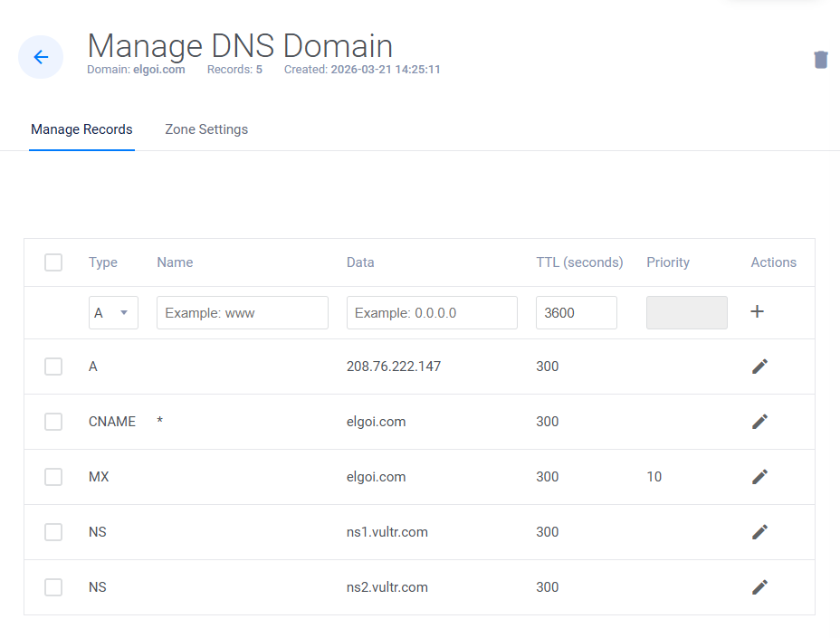840x638 pixels.
Task: Check the ns2.vultr.com row checkbox
Action: coord(53,587)
